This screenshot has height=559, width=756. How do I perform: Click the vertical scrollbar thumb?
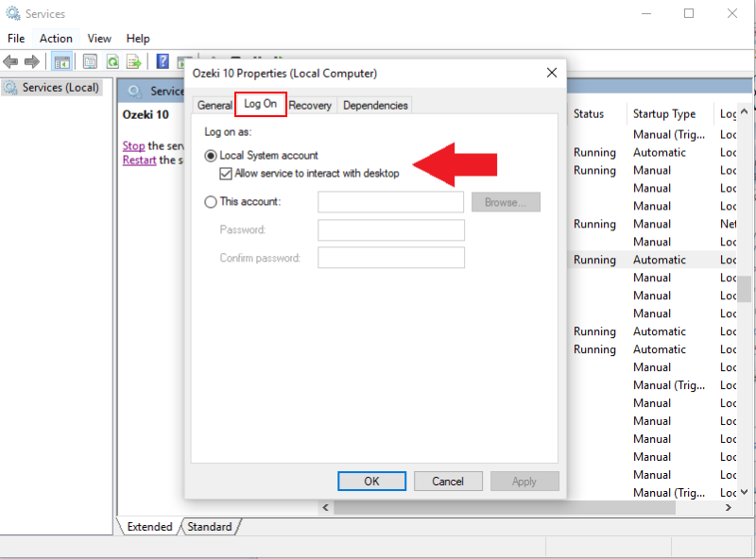[x=744, y=289]
